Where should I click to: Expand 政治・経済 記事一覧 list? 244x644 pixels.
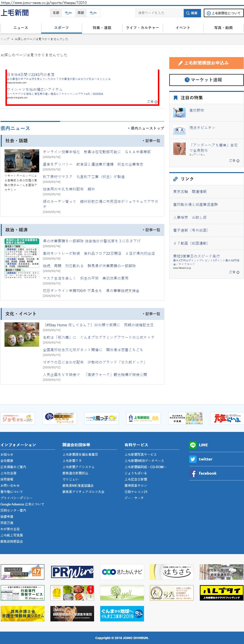click(x=151, y=230)
